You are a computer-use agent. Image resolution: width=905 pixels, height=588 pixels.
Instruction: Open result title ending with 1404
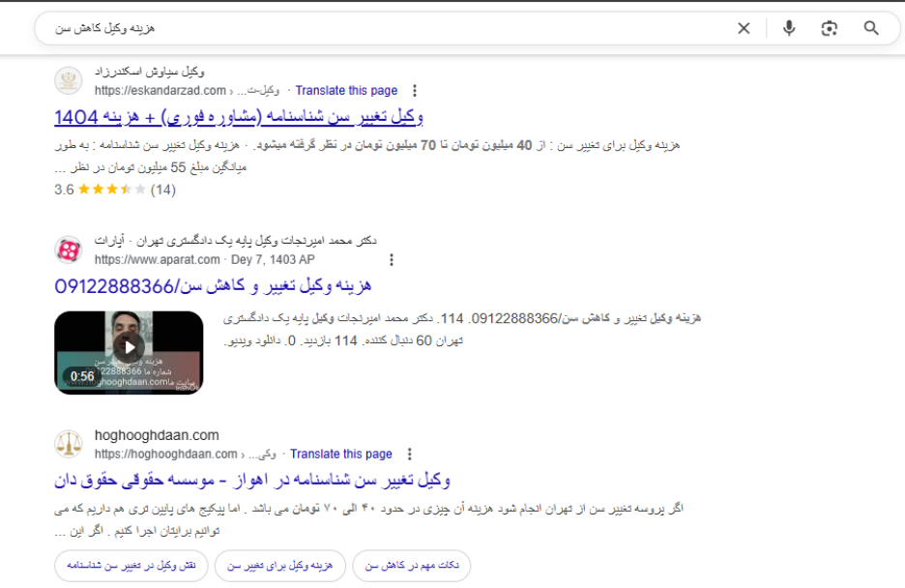[x=239, y=117]
